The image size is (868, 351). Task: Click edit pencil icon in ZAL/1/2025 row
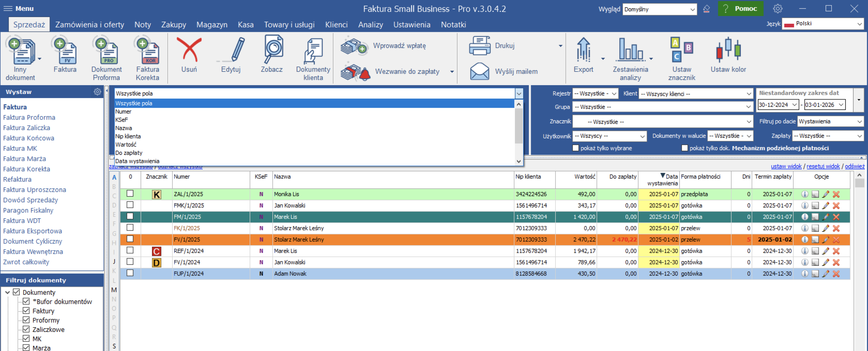pos(825,194)
